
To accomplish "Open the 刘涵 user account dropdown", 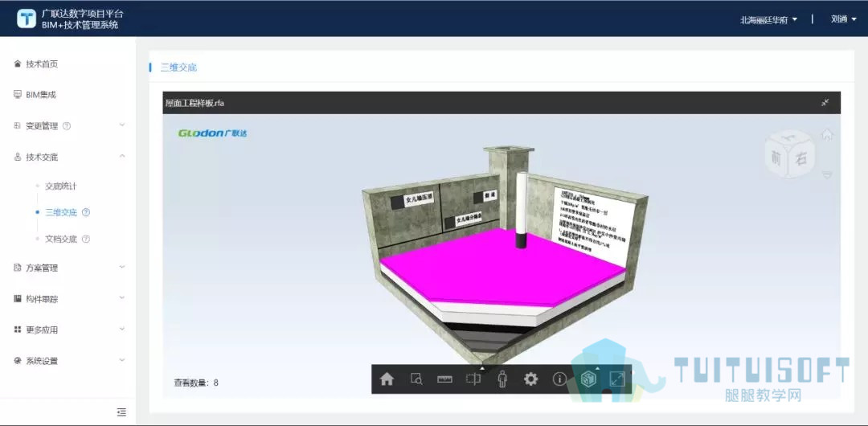I will [843, 18].
